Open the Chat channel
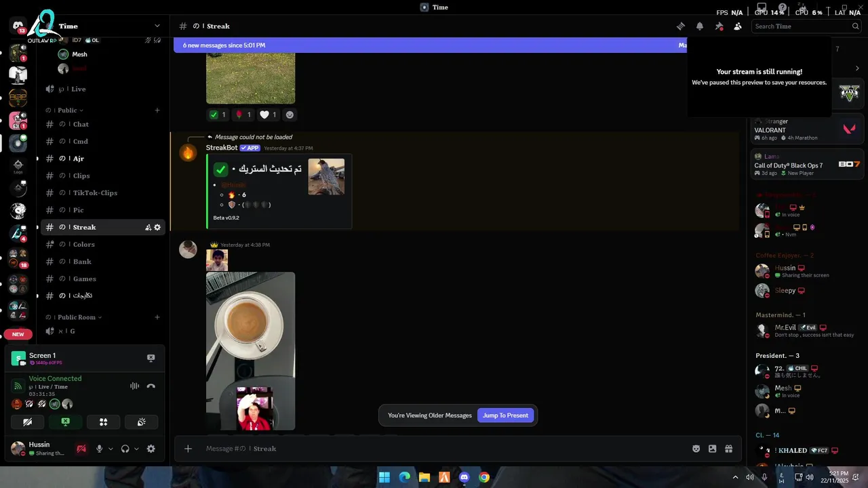Viewport: 868px width, 488px height. (102, 124)
